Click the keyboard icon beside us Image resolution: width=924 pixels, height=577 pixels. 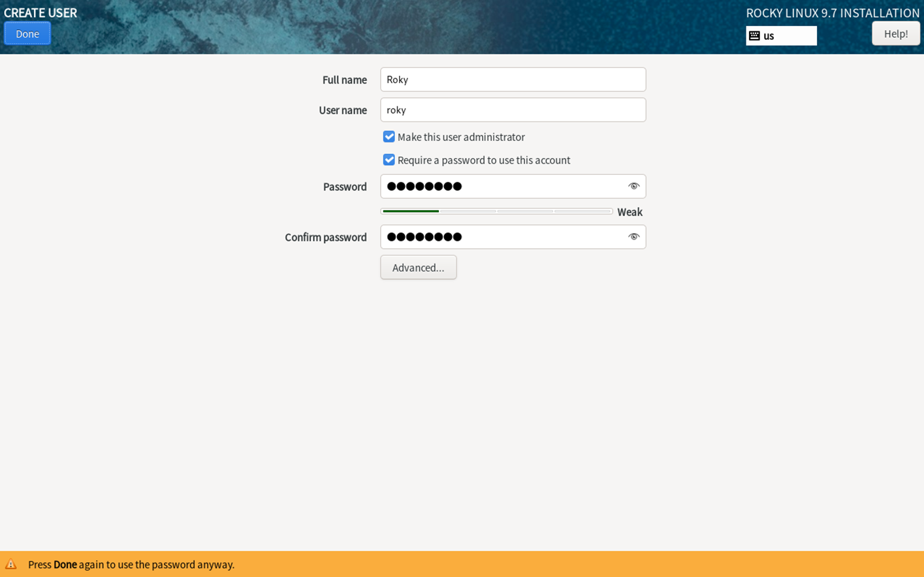click(754, 36)
